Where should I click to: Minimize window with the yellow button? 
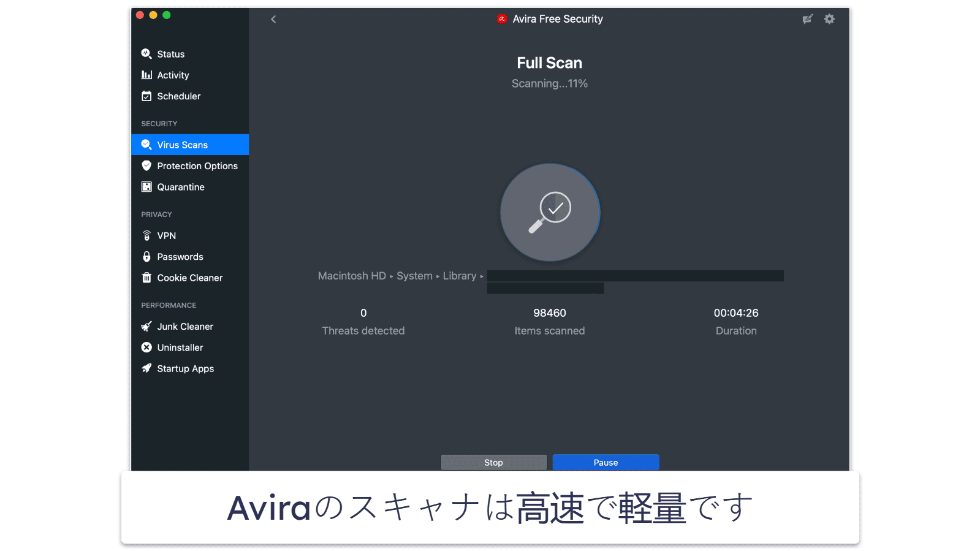(x=153, y=15)
